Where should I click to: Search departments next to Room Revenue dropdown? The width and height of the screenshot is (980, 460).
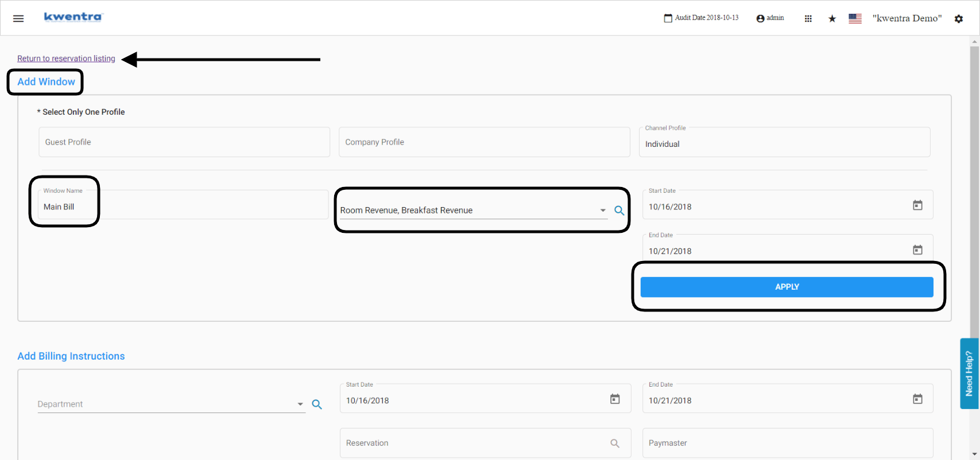pyautogui.click(x=619, y=210)
